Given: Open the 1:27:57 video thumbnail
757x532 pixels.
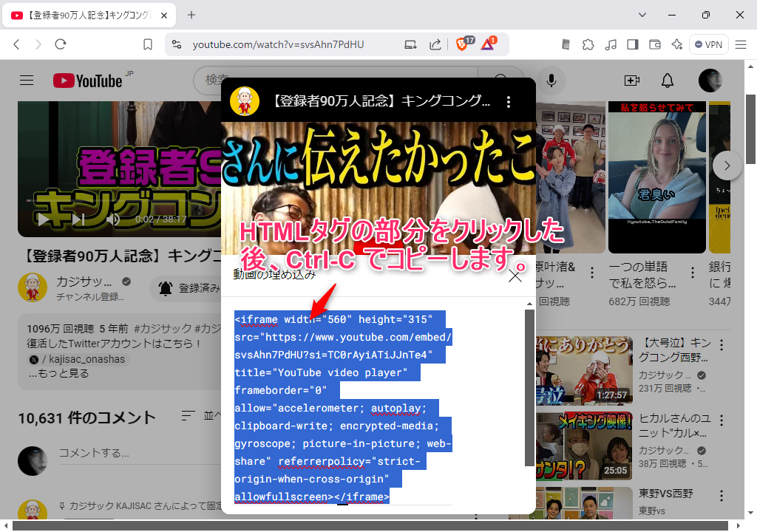Looking at the screenshot, I should coord(584,371).
